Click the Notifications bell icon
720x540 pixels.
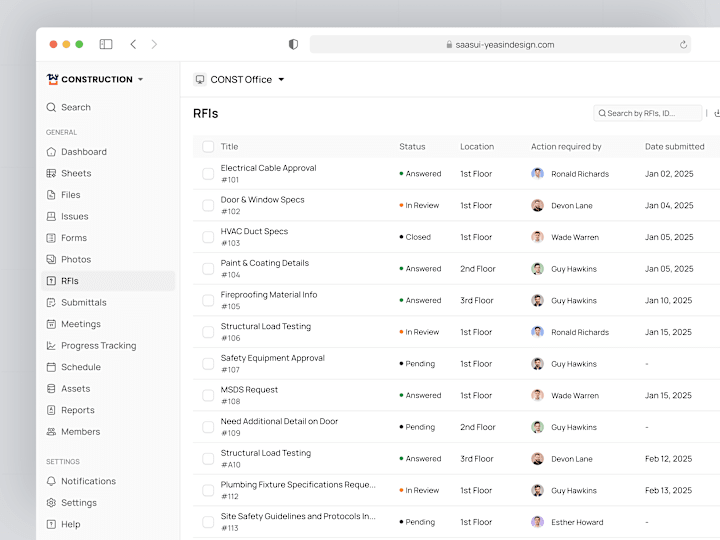(x=51, y=481)
